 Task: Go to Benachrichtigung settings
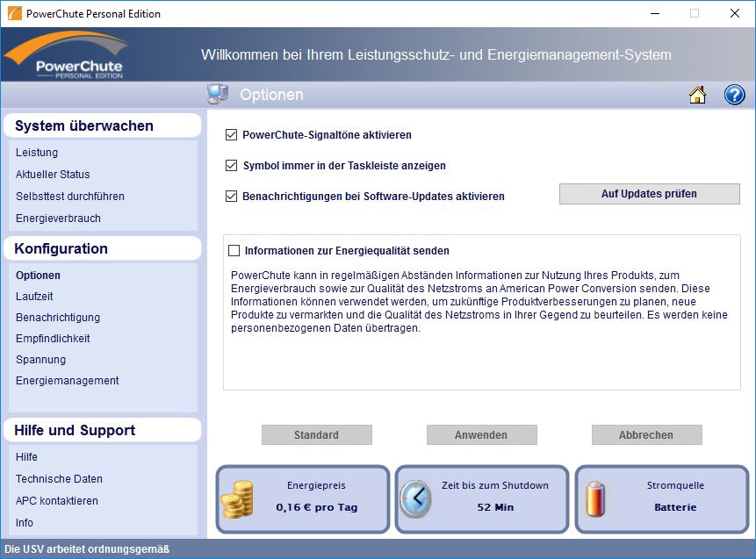[x=58, y=318]
